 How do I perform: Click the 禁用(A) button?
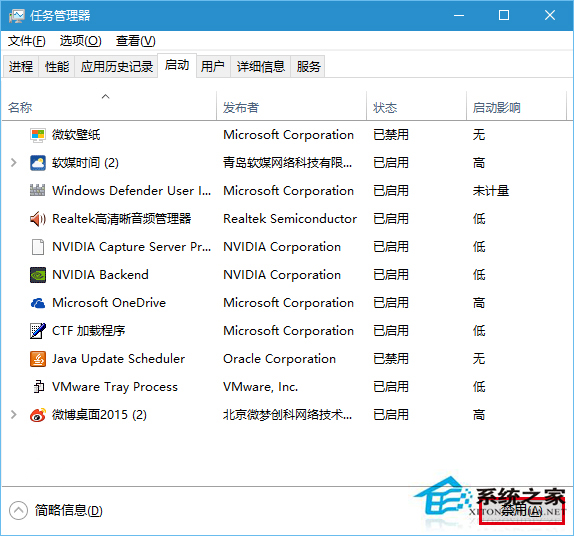pyautogui.click(x=521, y=511)
